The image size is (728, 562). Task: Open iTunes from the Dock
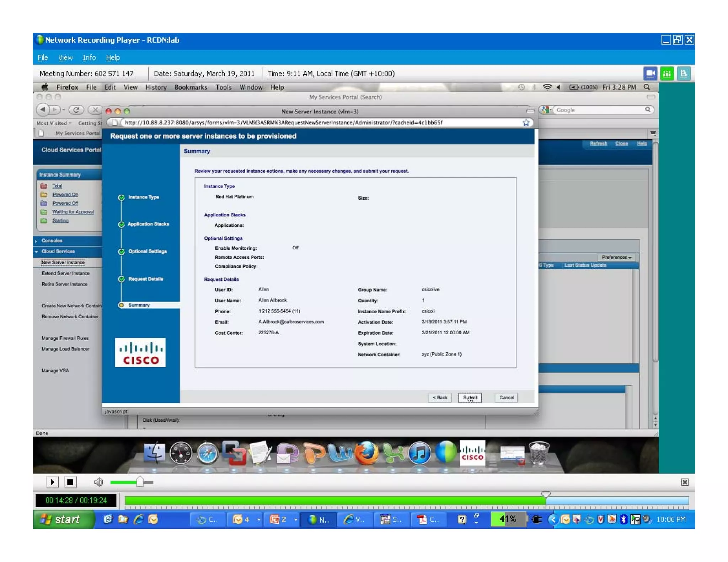click(x=419, y=453)
